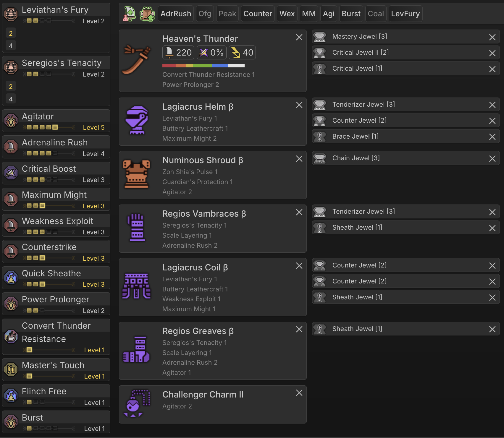Click the Flinch Free skill icon
Screen dimensions: 504x438
click(11, 396)
